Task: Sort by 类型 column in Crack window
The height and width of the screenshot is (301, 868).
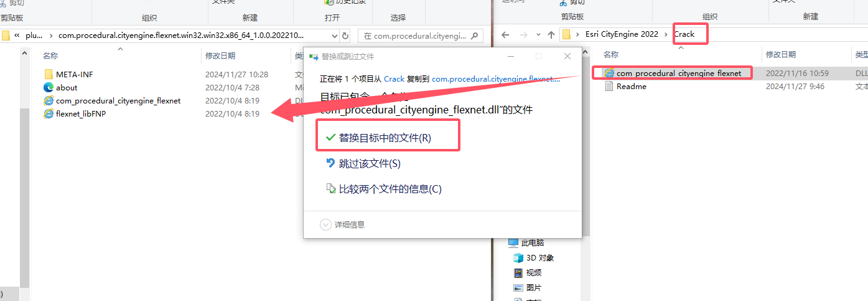Action: pos(861,54)
